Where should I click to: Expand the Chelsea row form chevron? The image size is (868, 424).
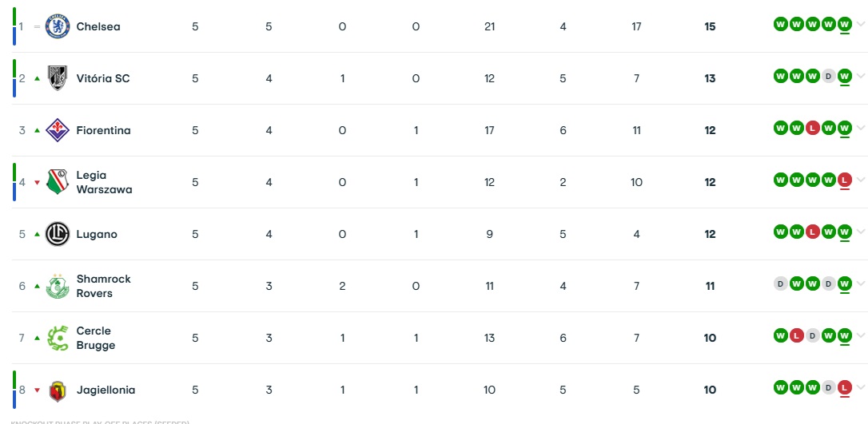point(860,24)
